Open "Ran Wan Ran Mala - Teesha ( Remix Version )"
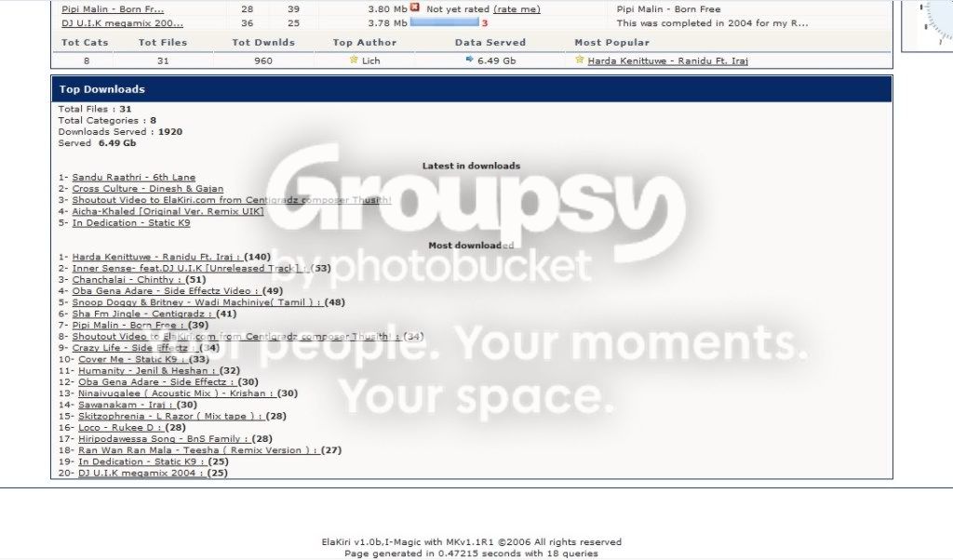The image size is (953, 560). click(199, 450)
